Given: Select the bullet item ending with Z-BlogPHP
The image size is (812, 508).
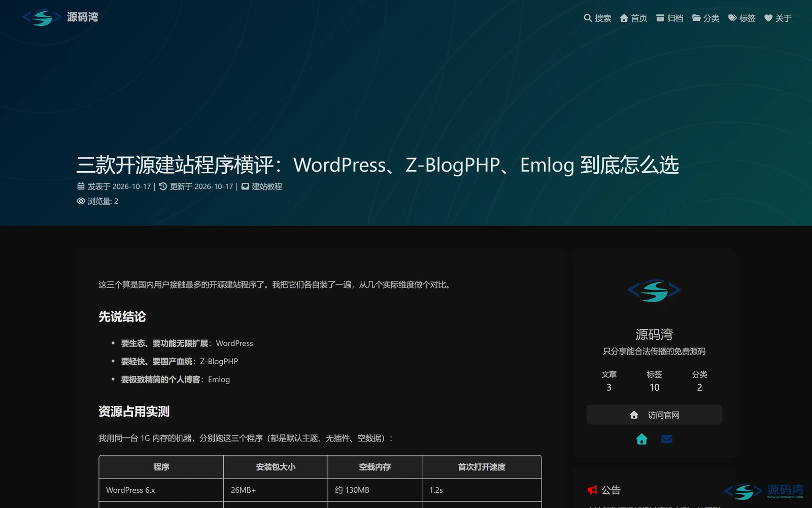Looking at the screenshot, I should coord(179,361).
